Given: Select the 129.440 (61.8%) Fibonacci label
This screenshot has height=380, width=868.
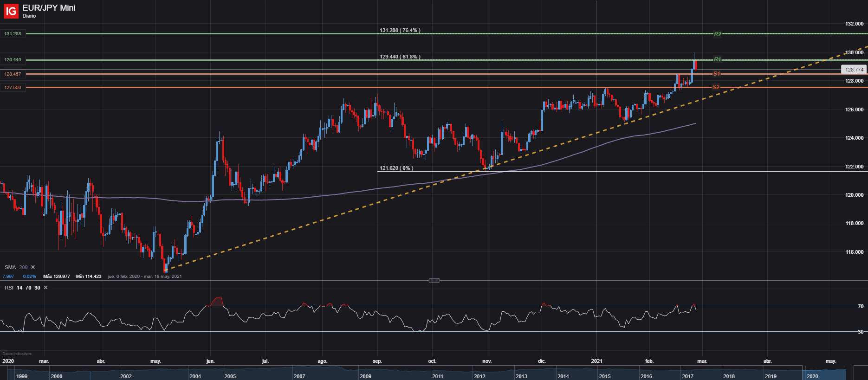Looking at the screenshot, I should point(400,57).
